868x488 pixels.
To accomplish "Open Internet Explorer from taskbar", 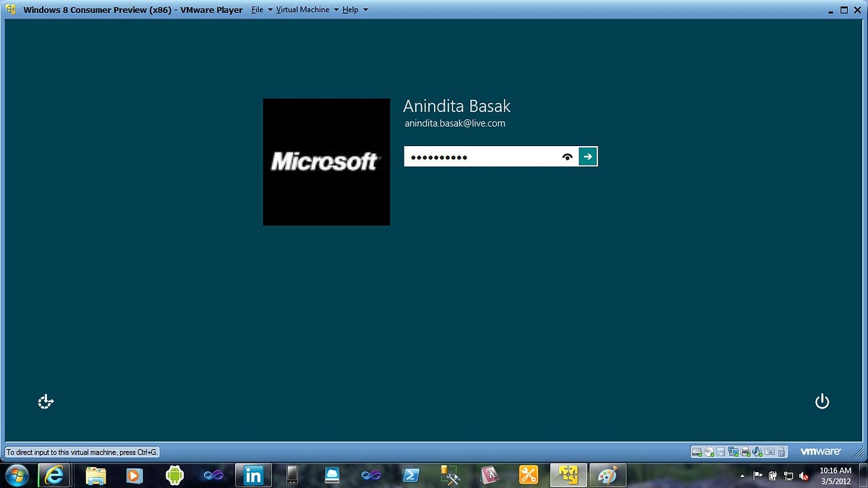I will pos(55,475).
